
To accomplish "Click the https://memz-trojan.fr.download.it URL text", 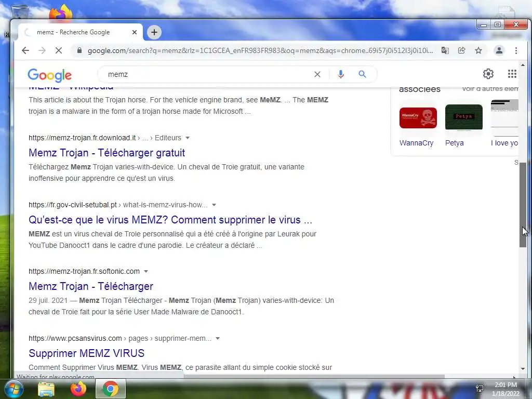I will coord(82,138).
